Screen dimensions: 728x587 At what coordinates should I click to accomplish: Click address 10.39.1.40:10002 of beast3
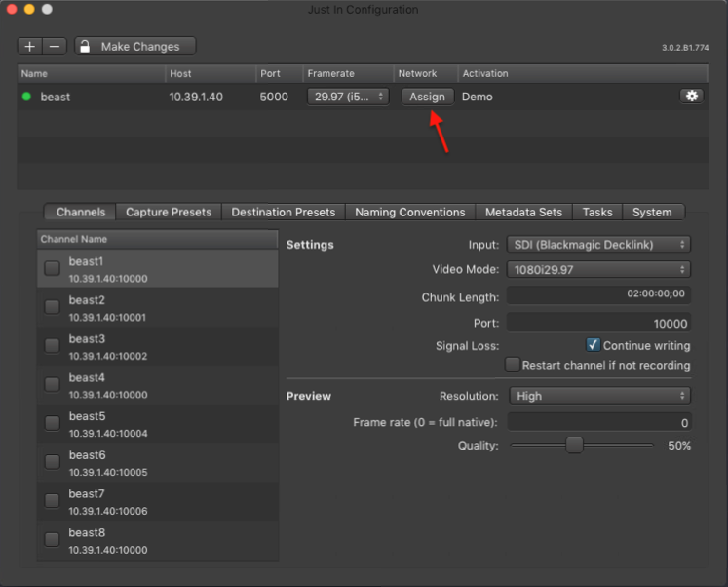(x=108, y=356)
